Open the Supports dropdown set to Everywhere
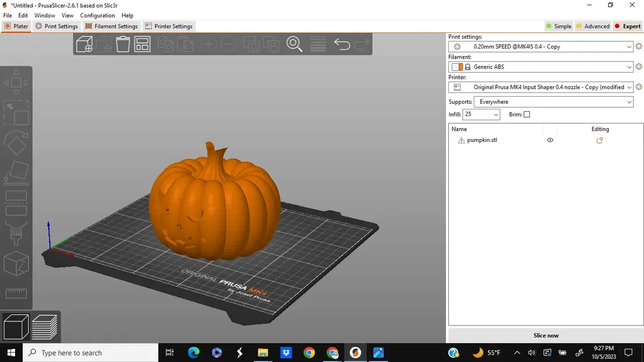Image resolution: width=644 pixels, height=362 pixels. tap(553, 101)
